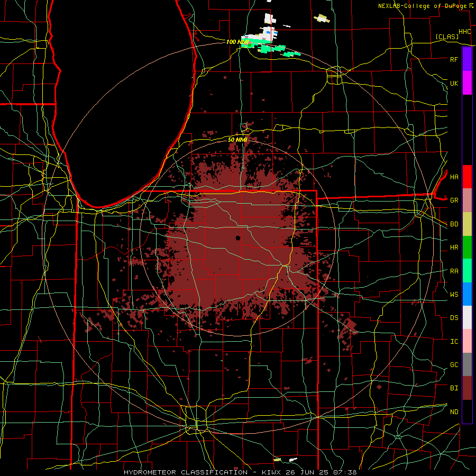
Task: Click the Hydrometeor Classification KIWX caption
Action: pos(240,472)
